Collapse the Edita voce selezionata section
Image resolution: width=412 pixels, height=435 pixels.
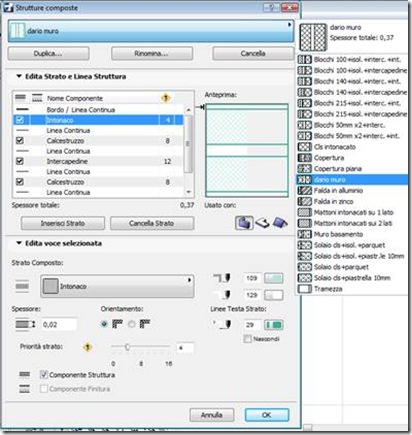[19, 243]
